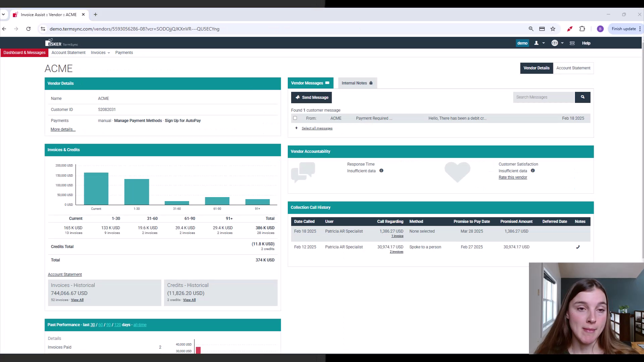Click the heart icon in Vendor Accountability
The height and width of the screenshot is (362, 644).
click(x=458, y=172)
